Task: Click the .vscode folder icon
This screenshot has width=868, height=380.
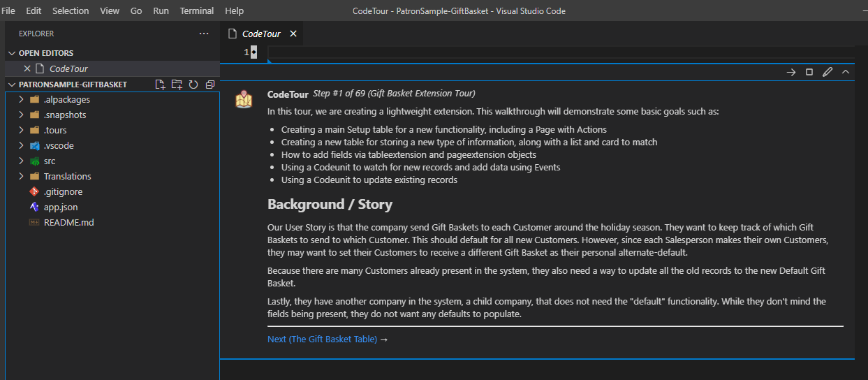Action: [35, 145]
